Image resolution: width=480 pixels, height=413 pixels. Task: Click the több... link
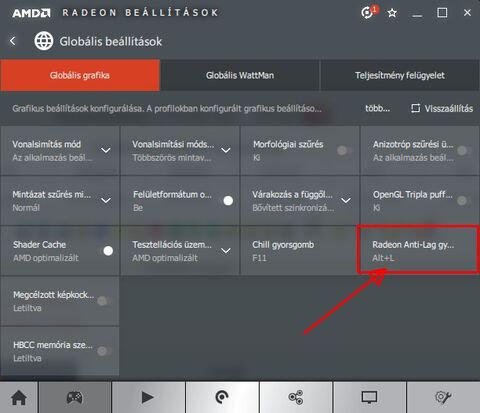pos(377,108)
